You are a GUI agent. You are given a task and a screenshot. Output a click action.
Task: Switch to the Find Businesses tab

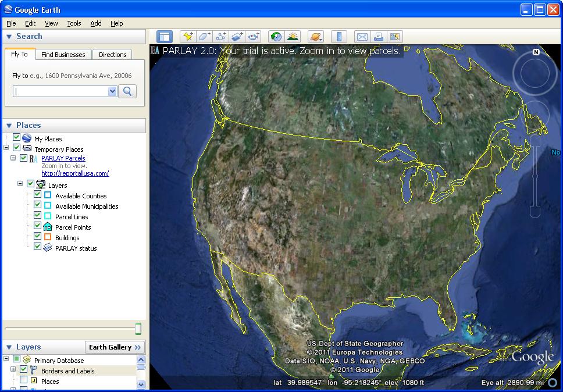pos(63,55)
